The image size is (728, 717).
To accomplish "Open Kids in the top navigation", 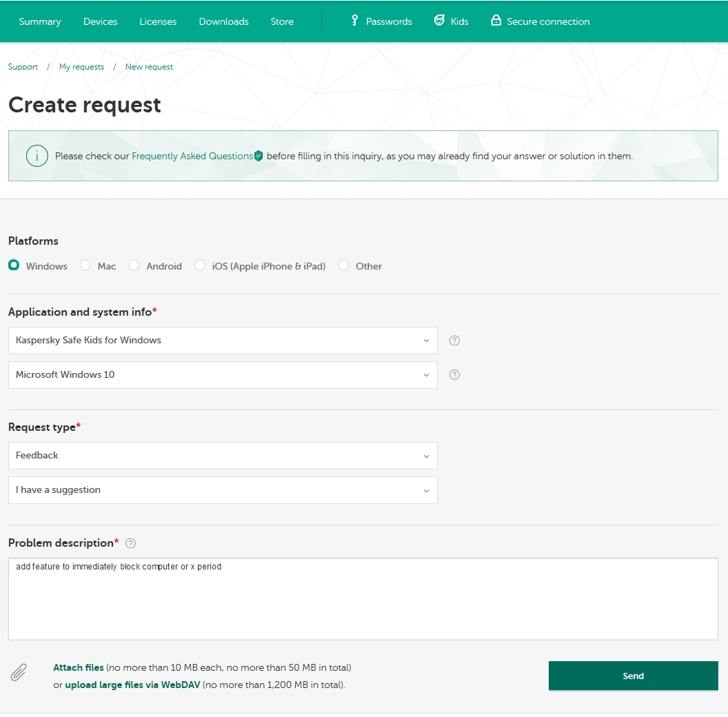I will [460, 21].
